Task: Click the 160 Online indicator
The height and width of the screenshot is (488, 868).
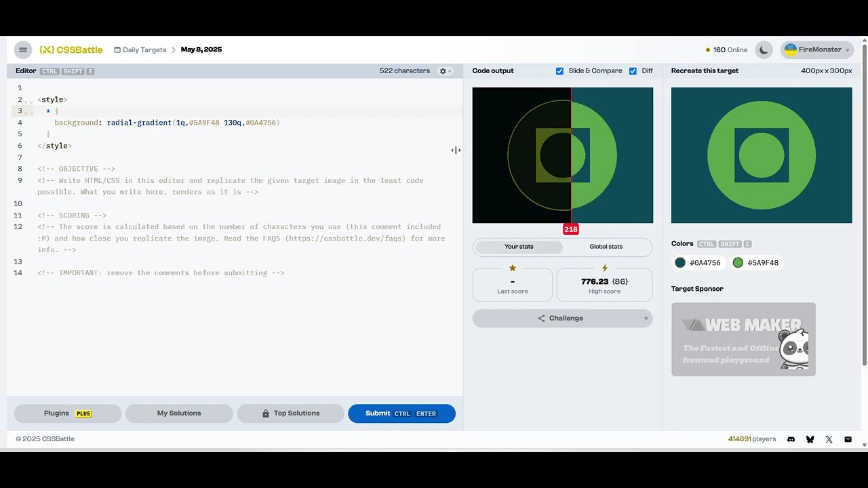Action: click(726, 50)
